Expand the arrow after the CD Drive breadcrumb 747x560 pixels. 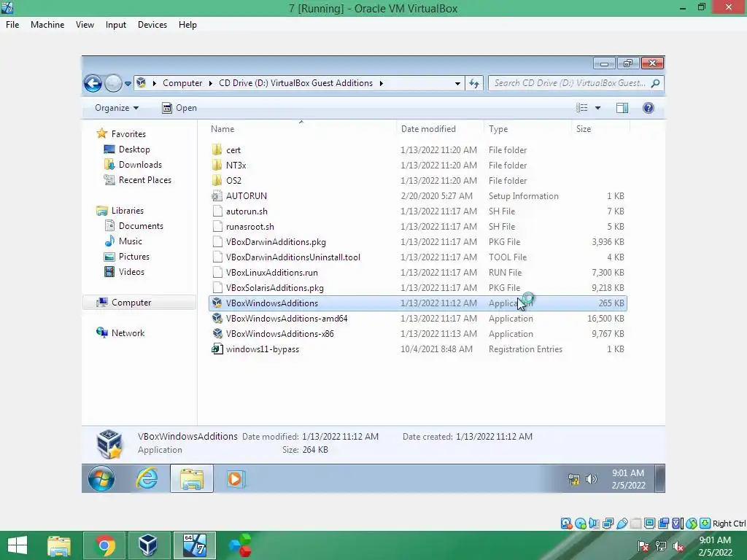381,83
